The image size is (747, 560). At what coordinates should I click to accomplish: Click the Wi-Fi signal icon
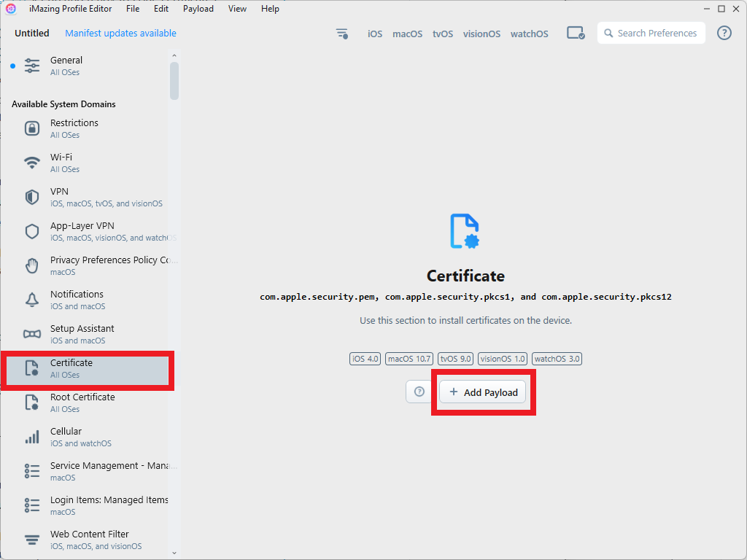pyautogui.click(x=32, y=163)
